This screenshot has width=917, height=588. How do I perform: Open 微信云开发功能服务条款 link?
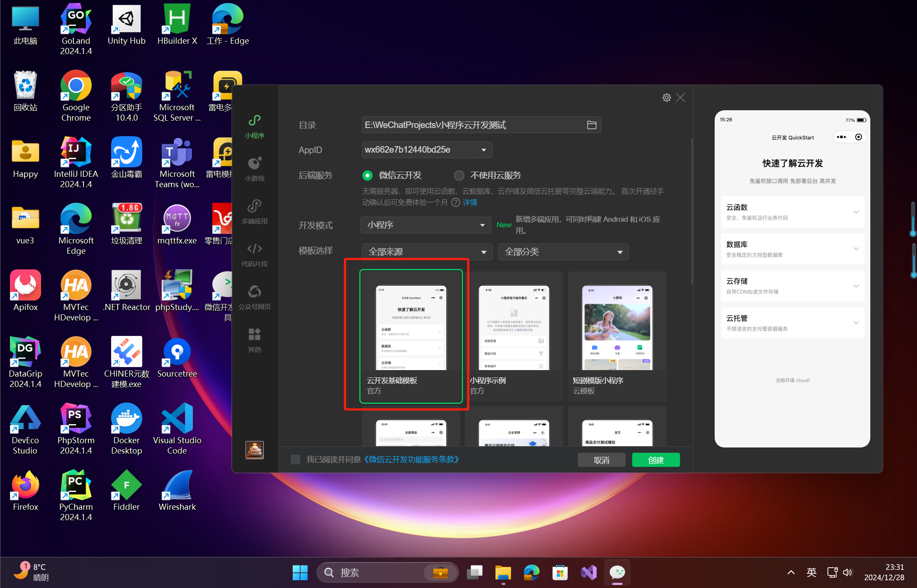(x=411, y=459)
